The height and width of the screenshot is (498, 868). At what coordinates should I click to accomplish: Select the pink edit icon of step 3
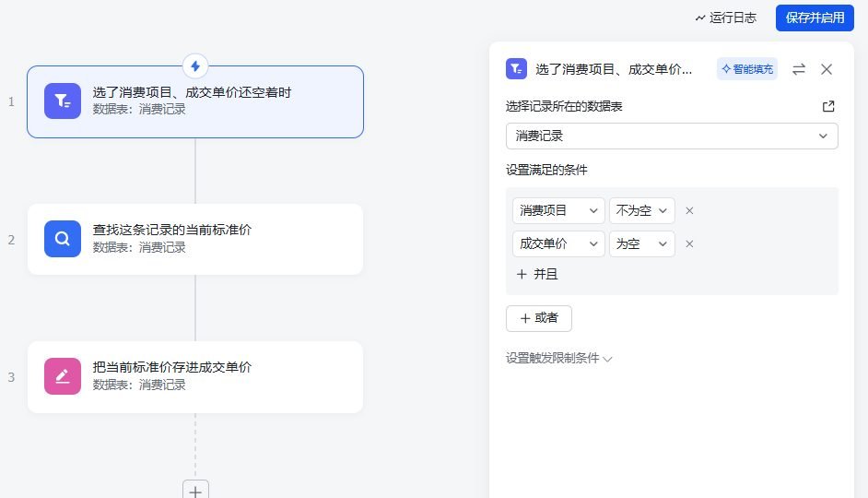click(x=63, y=376)
